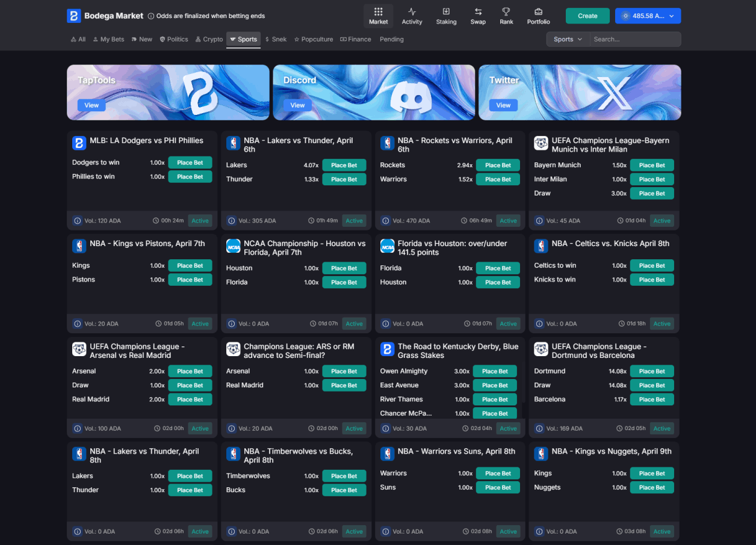Switch to the Snek tab
Image resolution: width=756 pixels, height=545 pixels.
point(276,39)
